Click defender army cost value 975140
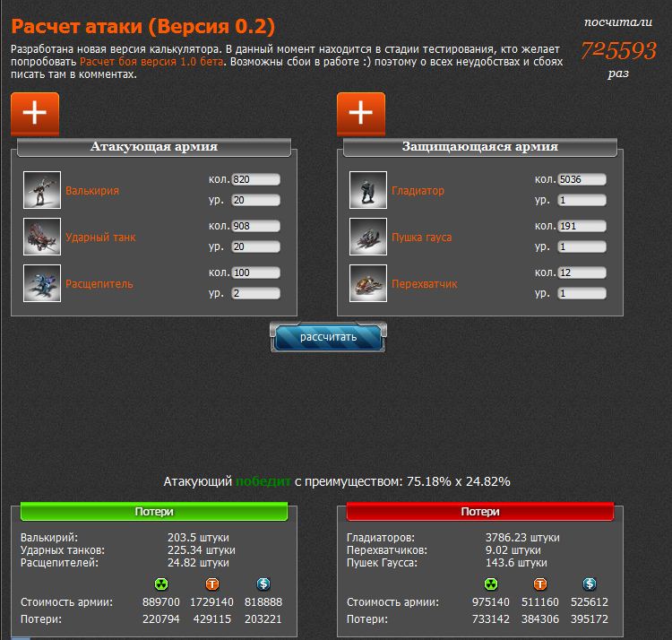The height and width of the screenshot is (640, 672). tap(491, 601)
